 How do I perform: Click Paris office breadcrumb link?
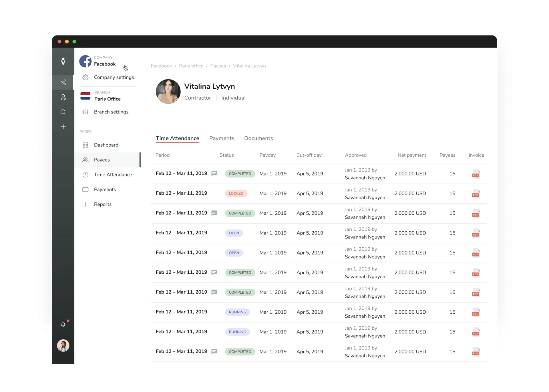pos(191,66)
